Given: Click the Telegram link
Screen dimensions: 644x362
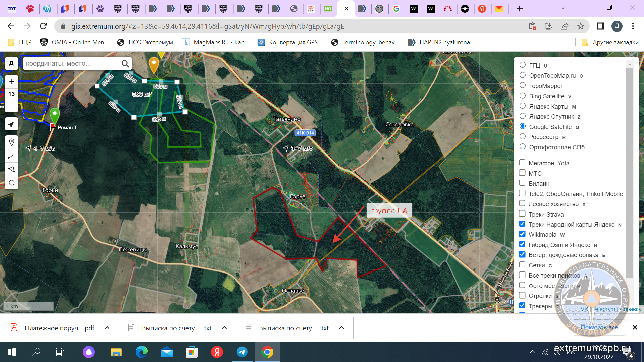Looking at the screenshot, I should click(604, 309).
